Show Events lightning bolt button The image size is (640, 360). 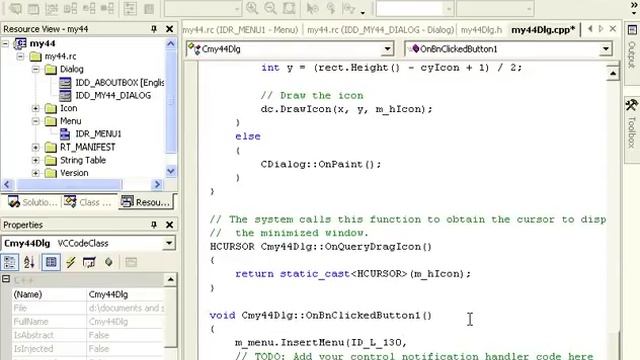pos(71,262)
